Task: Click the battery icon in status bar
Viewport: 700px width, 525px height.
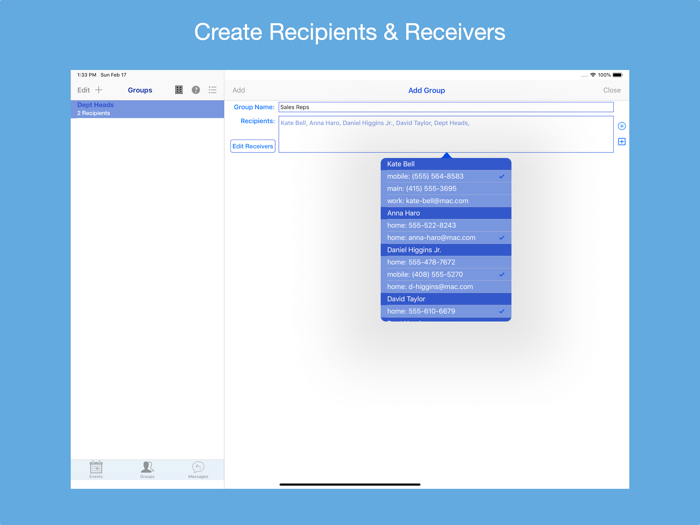Action: [x=617, y=75]
